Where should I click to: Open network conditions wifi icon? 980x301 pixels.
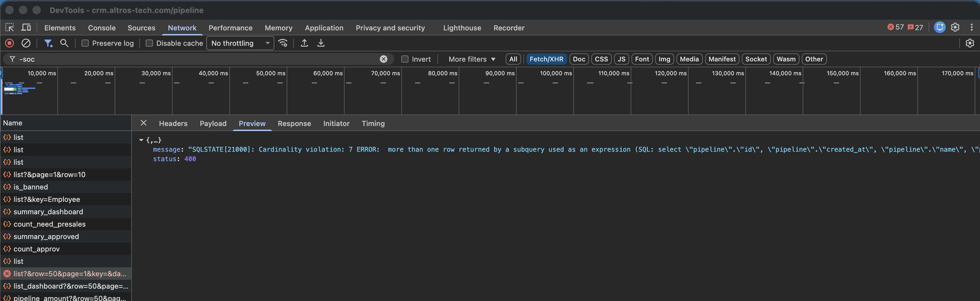tap(283, 43)
